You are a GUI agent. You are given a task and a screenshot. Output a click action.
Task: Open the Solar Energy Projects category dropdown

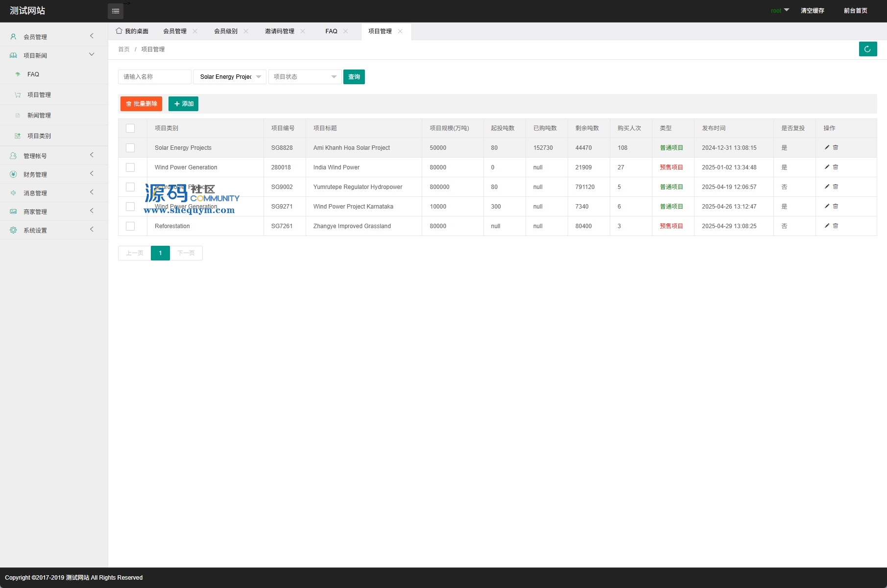(x=230, y=77)
